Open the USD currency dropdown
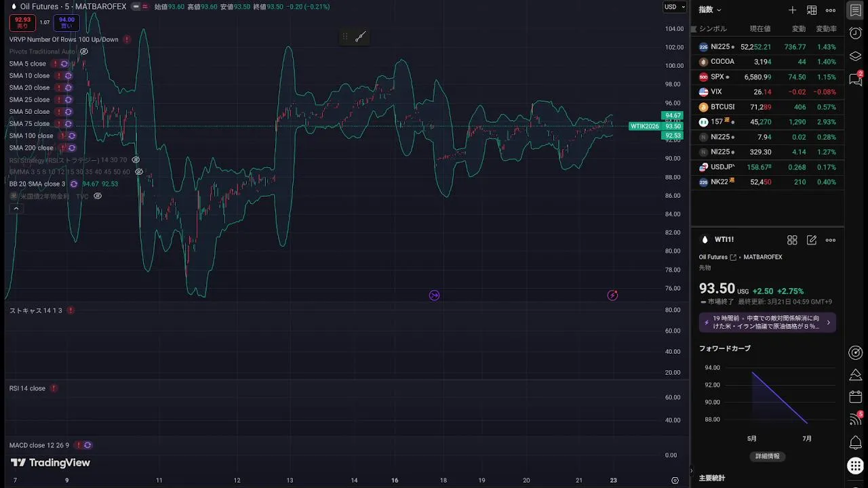Viewport: 868px width, 488px height. point(675,7)
